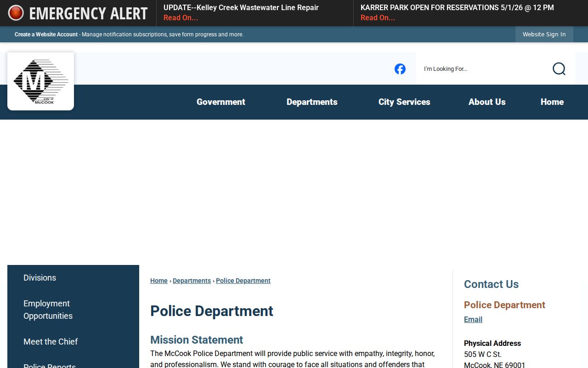The width and height of the screenshot is (588, 368).
Task: Open Employment Opportunities in side menu
Action: 48,310
